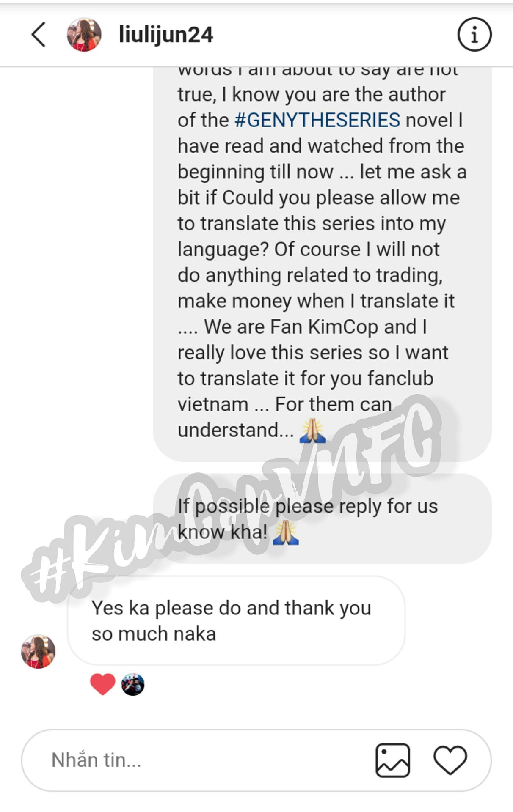513x812 pixels.
Task: Open the #GENYTHESERIES hashtag link
Action: (317, 120)
